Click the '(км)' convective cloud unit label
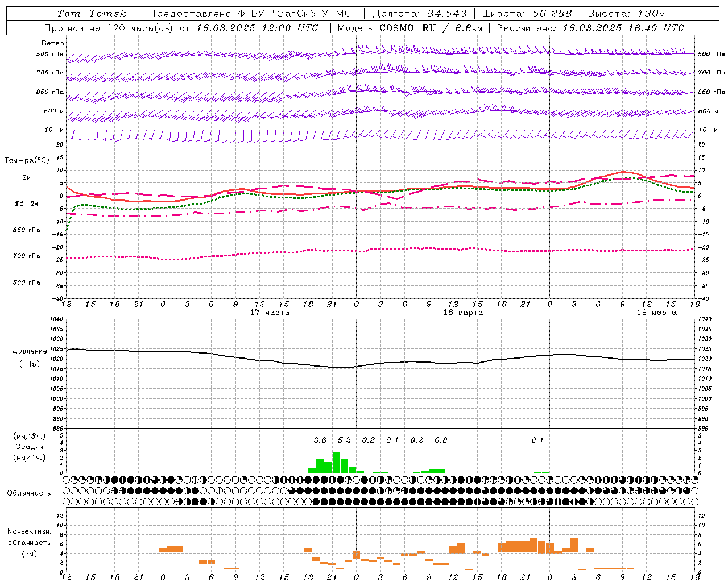This screenshot has height=582, width=728. click(30, 553)
